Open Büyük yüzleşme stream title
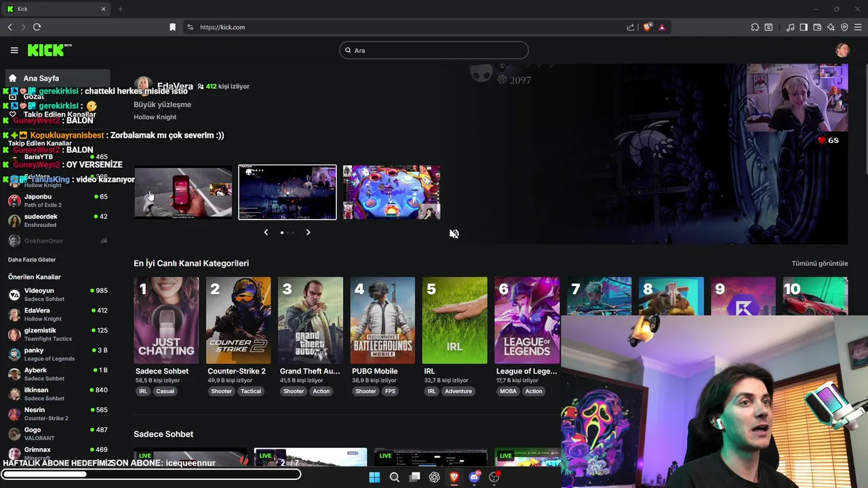Screen dimensions: 868x488 click(x=162, y=104)
